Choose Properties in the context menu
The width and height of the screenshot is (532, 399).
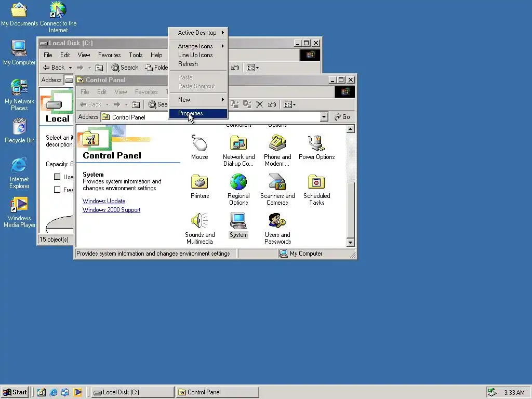pos(198,113)
